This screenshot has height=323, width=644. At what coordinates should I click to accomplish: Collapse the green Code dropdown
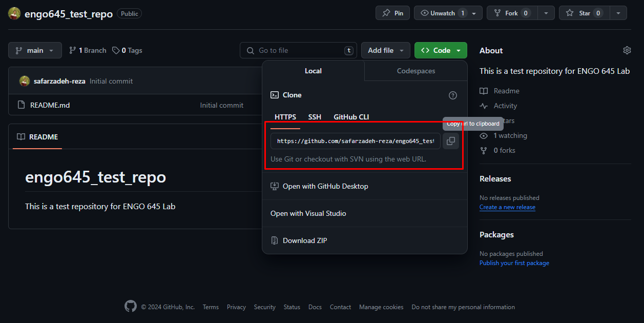tap(441, 50)
